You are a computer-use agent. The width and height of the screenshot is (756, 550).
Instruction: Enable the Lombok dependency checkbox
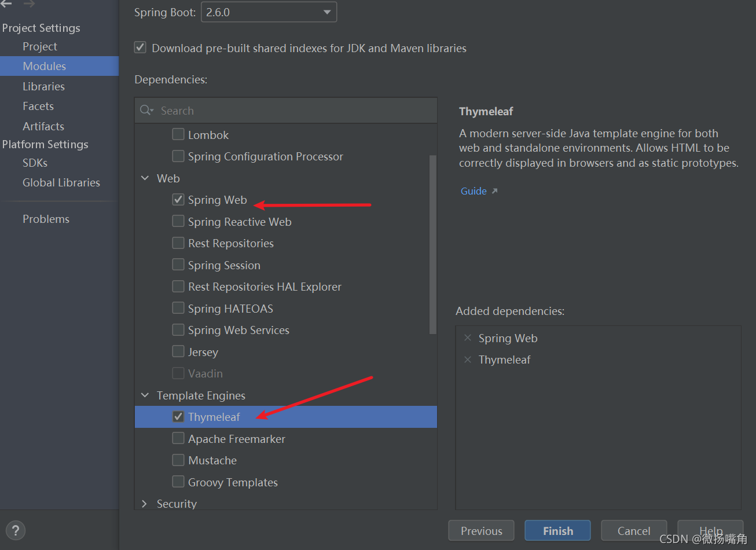click(x=178, y=134)
